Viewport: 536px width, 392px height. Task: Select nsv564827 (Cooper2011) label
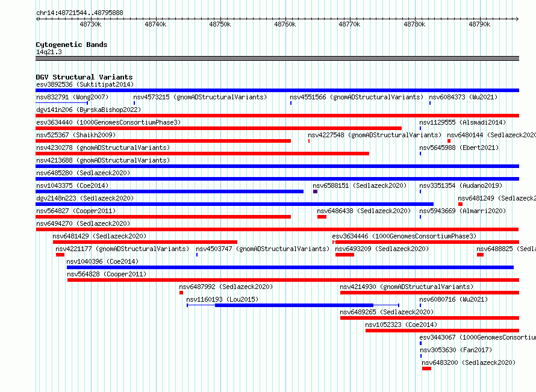tap(76, 211)
